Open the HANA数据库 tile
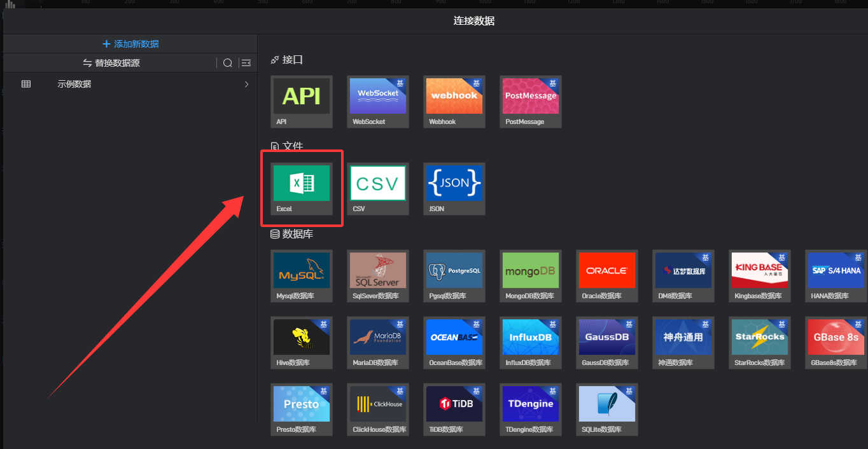This screenshot has width=868, height=449. [x=836, y=276]
